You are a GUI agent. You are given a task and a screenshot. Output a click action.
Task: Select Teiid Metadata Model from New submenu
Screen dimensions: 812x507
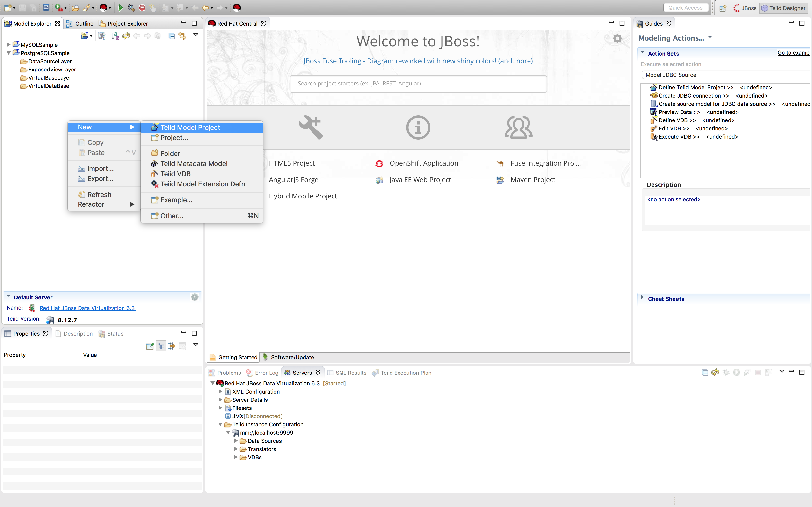tap(194, 164)
